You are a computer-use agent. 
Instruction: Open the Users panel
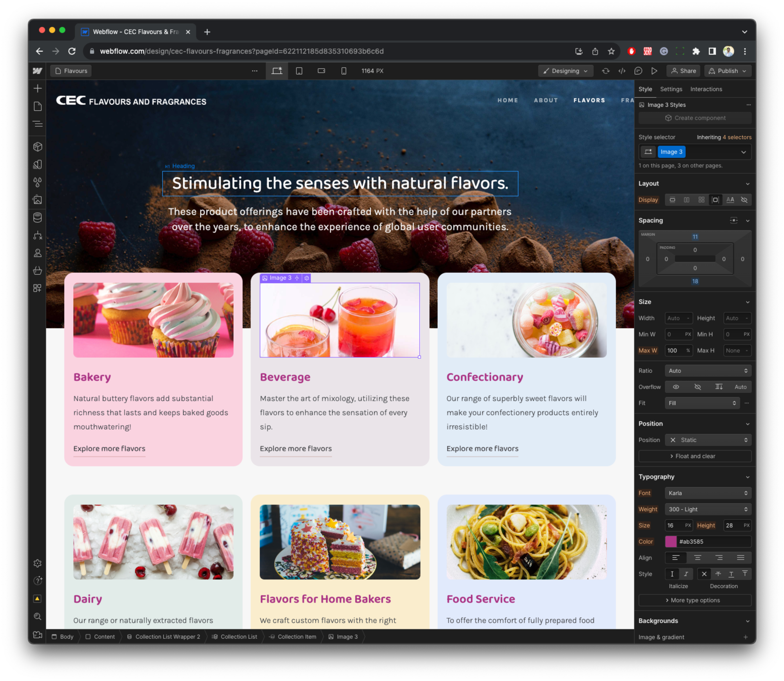(38, 253)
